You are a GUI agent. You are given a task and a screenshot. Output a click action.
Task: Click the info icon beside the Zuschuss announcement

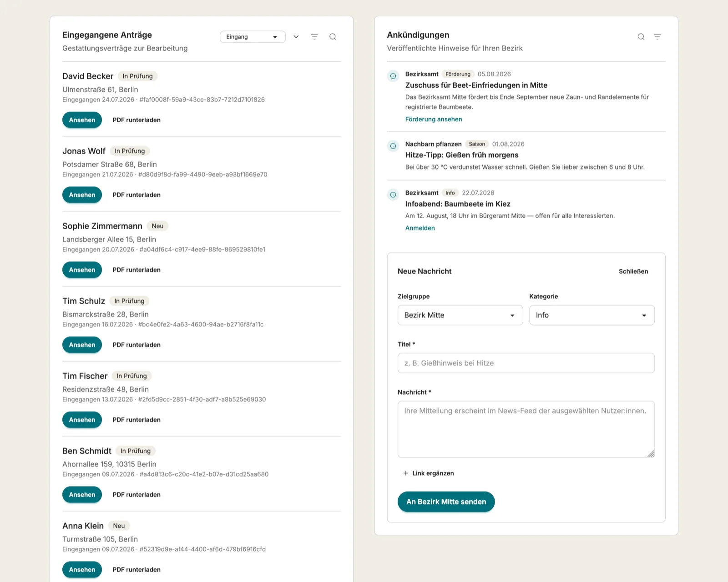point(393,76)
